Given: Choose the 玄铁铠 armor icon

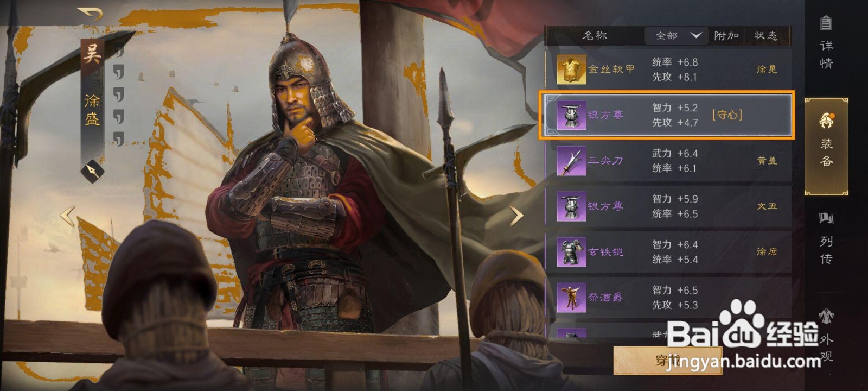Looking at the screenshot, I should click(x=571, y=252).
